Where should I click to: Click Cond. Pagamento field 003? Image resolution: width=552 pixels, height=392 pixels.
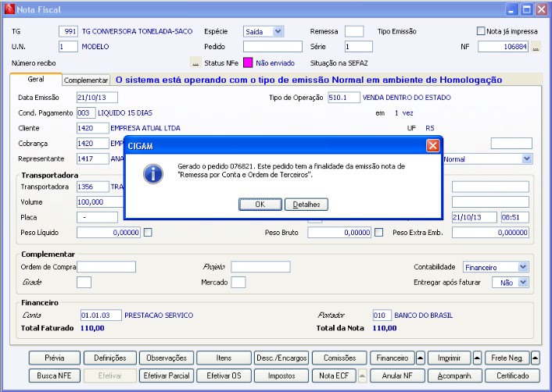(x=86, y=113)
